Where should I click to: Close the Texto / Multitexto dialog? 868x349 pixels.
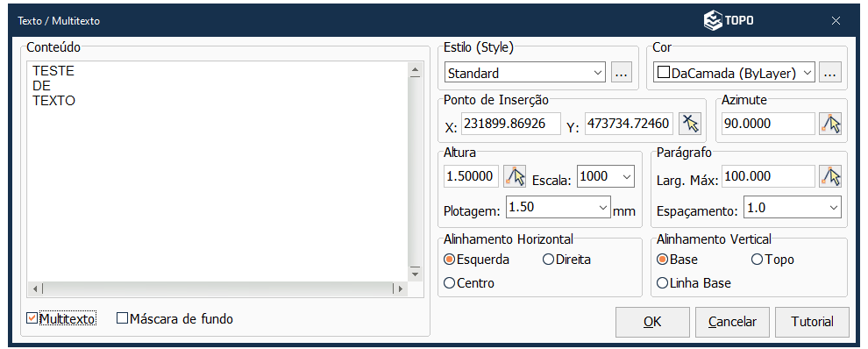pyautogui.click(x=836, y=20)
